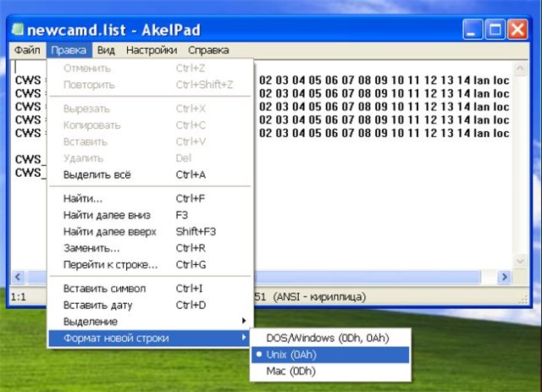Click the horizontal scrollbar right arrow
542x392 pixels.
click(x=505, y=277)
